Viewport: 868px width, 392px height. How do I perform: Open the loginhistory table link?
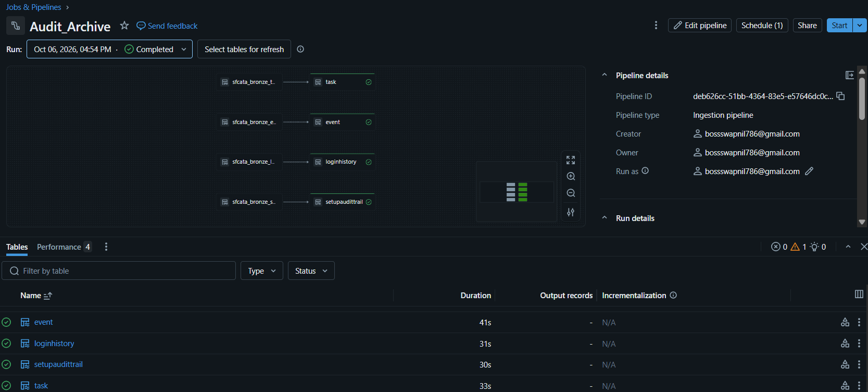(x=54, y=344)
